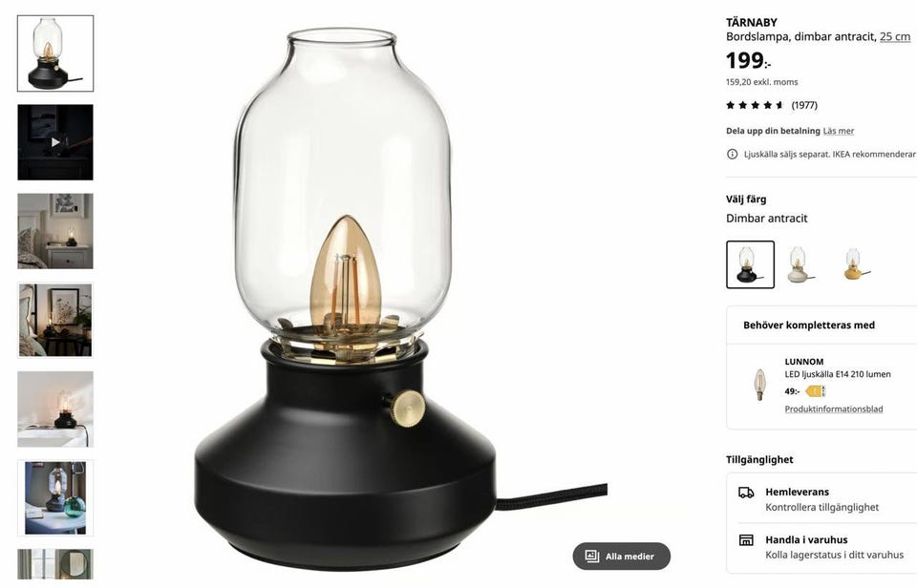Click the yellow energy label icon for LUNNOM
Image resolution: width=917 pixels, height=588 pixels.
[815, 391]
